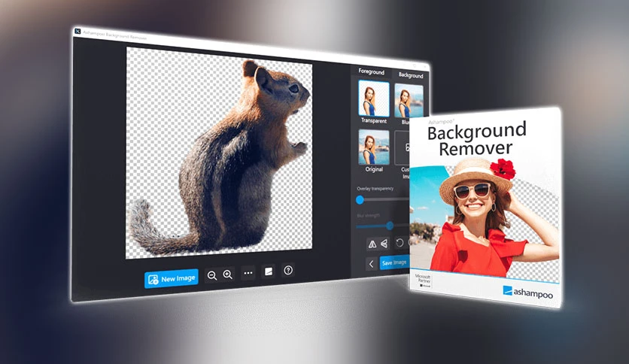The width and height of the screenshot is (629, 364).
Task: Zoom out using the minus magnifier icon
Action: pyautogui.click(x=212, y=275)
